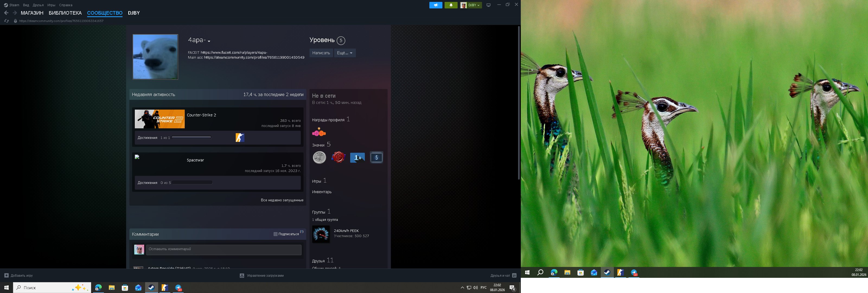Image resolution: width=868 pixels, height=293 pixels.
Task: Expand the 4apa- username history arrow
Action: pos(209,41)
